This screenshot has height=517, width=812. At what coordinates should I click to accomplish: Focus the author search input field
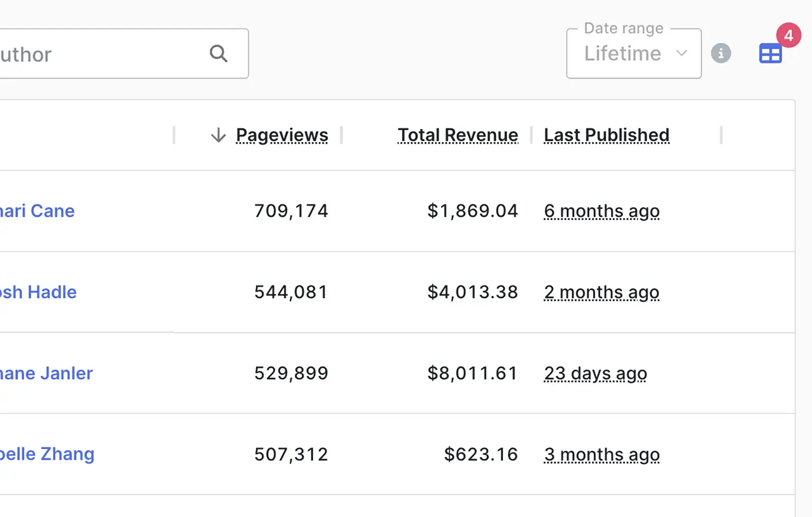coord(98,54)
